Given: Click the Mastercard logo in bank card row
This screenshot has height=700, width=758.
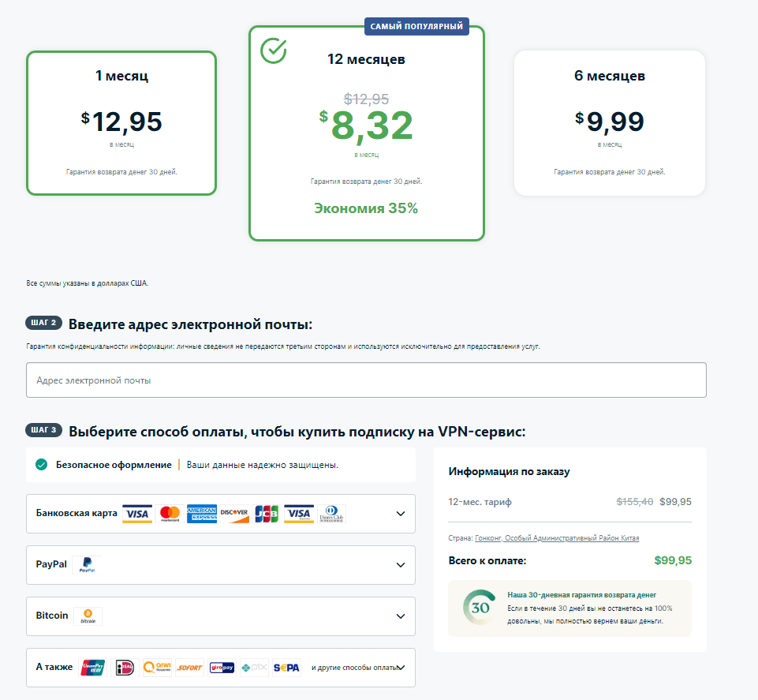Looking at the screenshot, I should [x=170, y=515].
